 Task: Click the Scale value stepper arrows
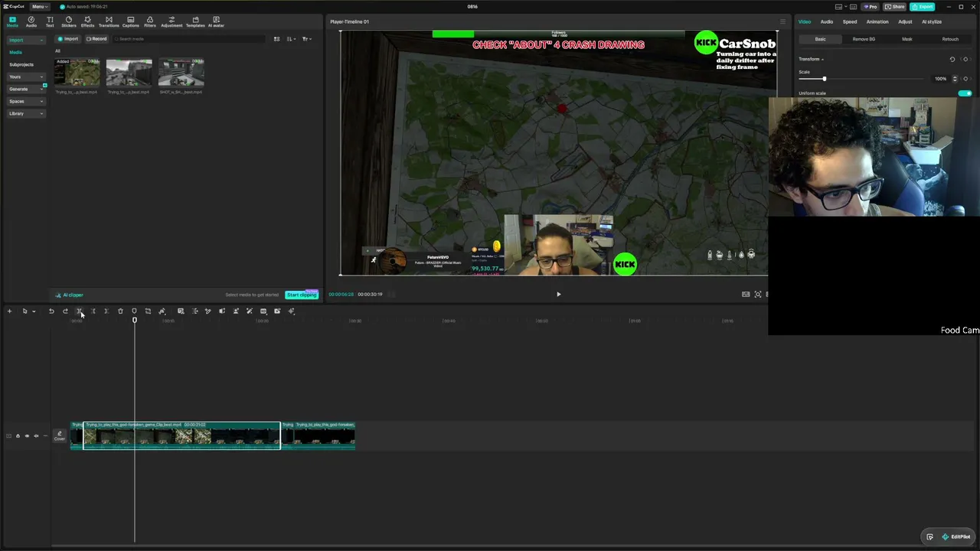pyautogui.click(x=953, y=79)
